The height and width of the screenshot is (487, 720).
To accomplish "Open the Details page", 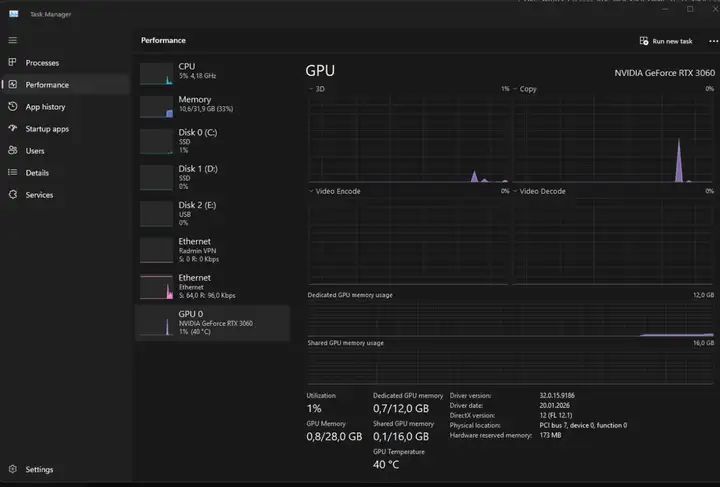I will [x=65, y=173].
